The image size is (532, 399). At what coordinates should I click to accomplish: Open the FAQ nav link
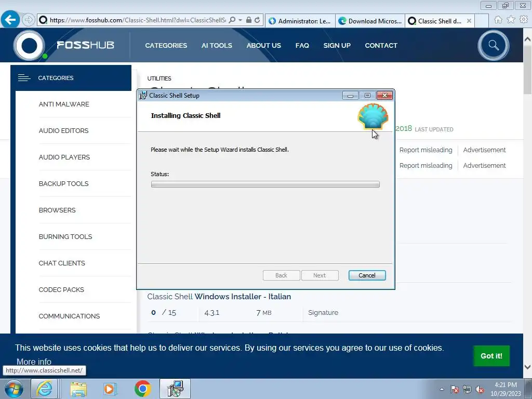(x=302, y=46)
